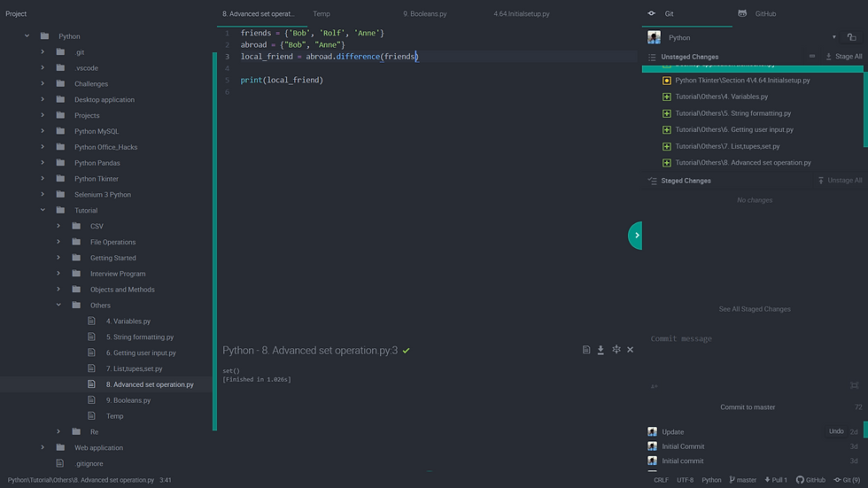Viewport: 868px width, 488px height.
Task: Click the Temp file icon in project tree
Action: (x=91, y=415)
